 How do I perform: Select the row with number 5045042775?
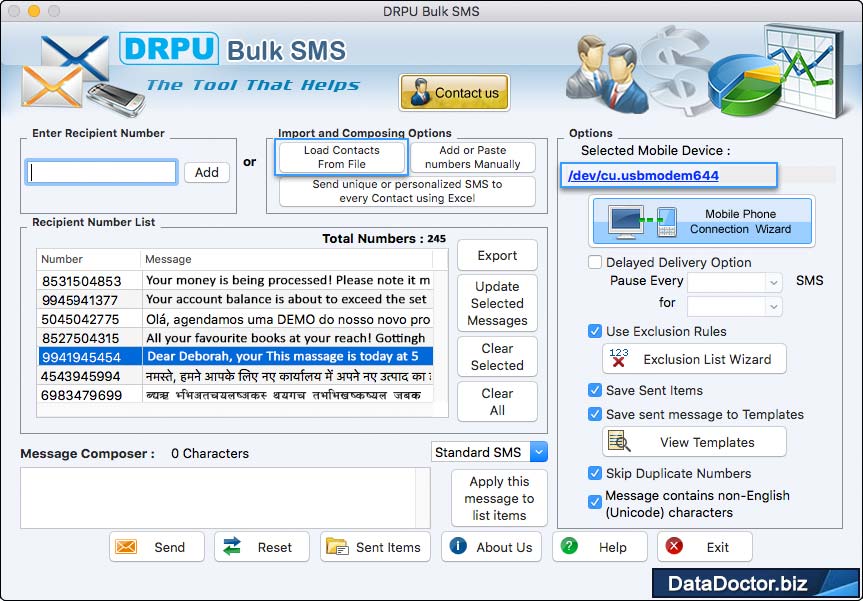click(x=235, y=319)
